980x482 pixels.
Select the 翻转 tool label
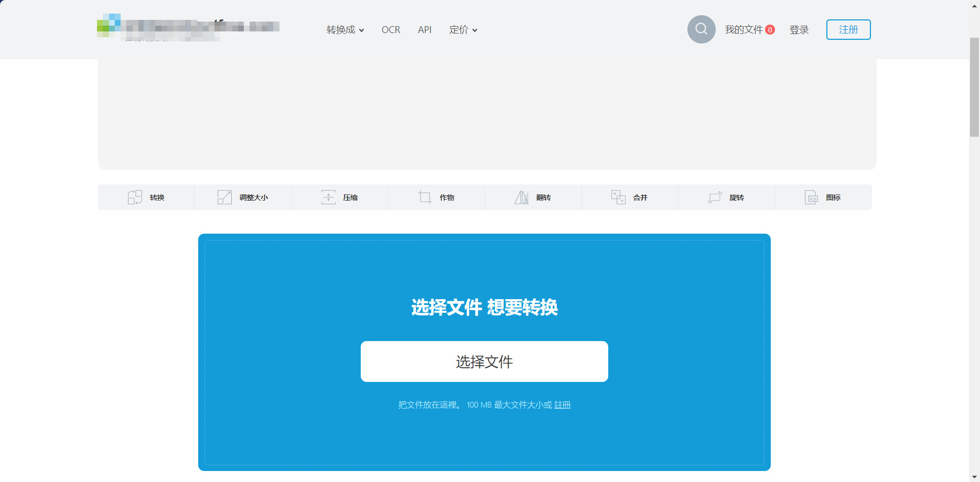(543, 198)
